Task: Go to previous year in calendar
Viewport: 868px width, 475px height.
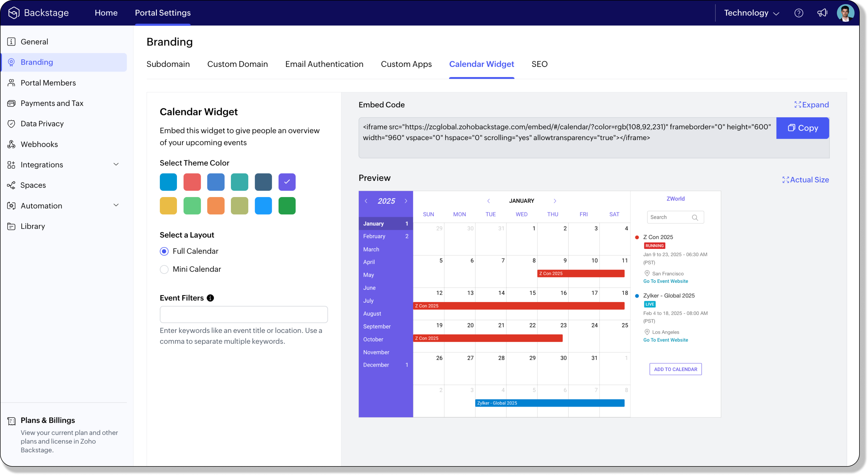Action: (x=366, y=201)
